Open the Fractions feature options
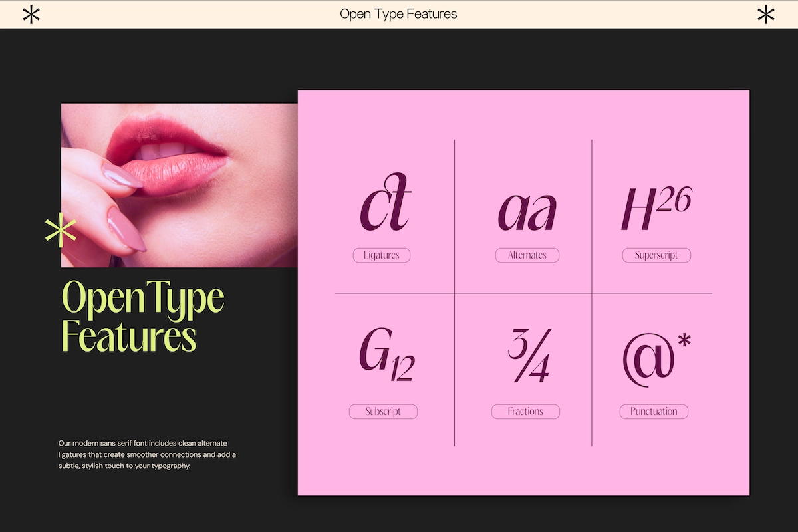Screen dimensions: 798x532 [x=525, y=412]
